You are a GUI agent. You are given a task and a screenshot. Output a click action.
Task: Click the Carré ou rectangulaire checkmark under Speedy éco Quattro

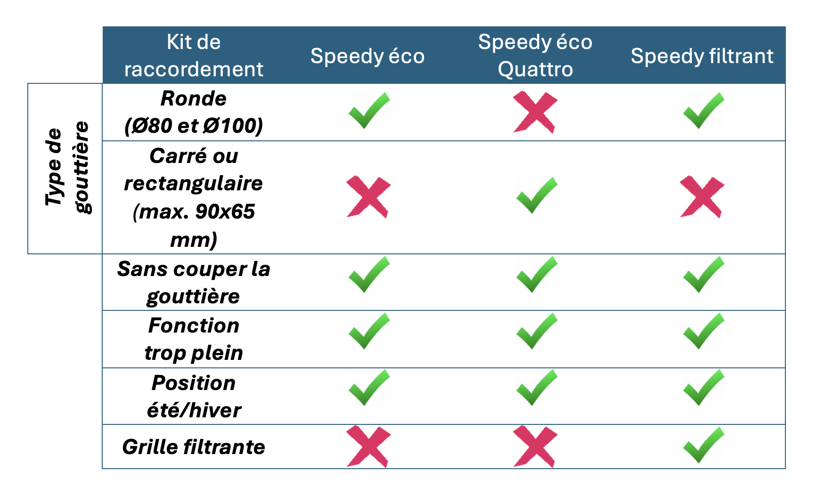click(x=537, y=195)
